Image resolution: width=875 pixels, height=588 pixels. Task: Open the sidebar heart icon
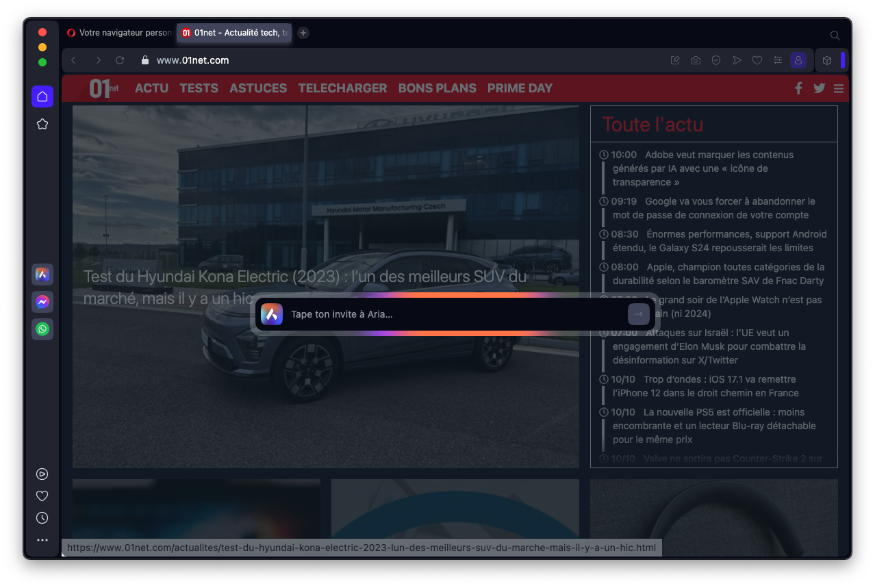pyautogui.click(x=42, y=496)
